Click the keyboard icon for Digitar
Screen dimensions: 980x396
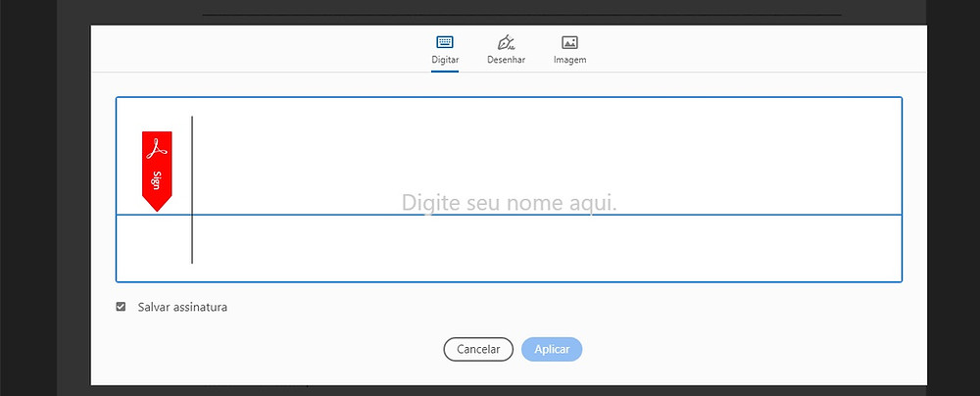pos(444,42)
